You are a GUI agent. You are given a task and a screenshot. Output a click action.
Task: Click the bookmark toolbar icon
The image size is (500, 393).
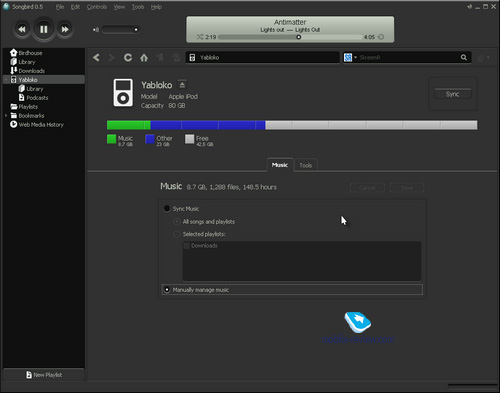coord(160,57)
